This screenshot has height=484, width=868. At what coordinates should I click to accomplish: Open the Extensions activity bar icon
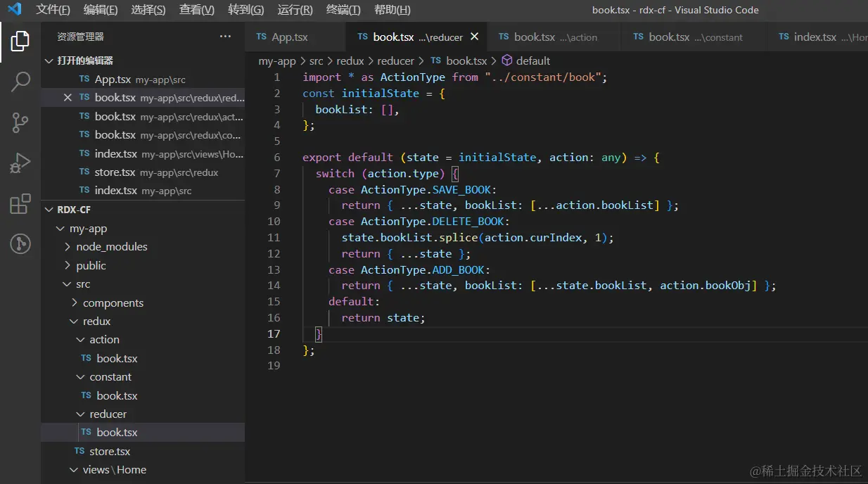20,204
